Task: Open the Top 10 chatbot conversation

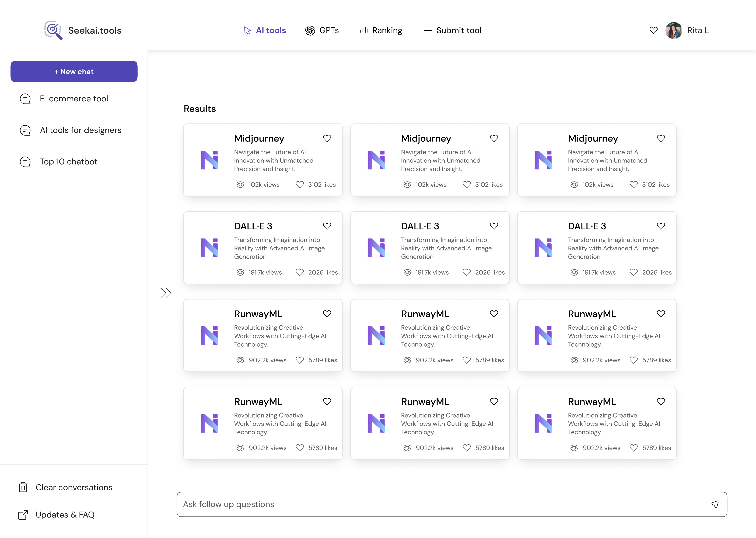Action: [x=69, y=162]
